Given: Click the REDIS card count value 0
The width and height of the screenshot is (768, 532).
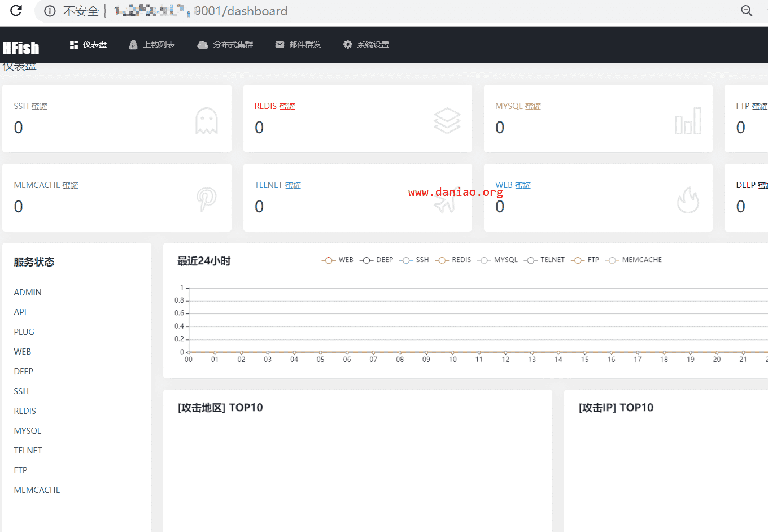Looking at the screenshot, I should [259, 128].
